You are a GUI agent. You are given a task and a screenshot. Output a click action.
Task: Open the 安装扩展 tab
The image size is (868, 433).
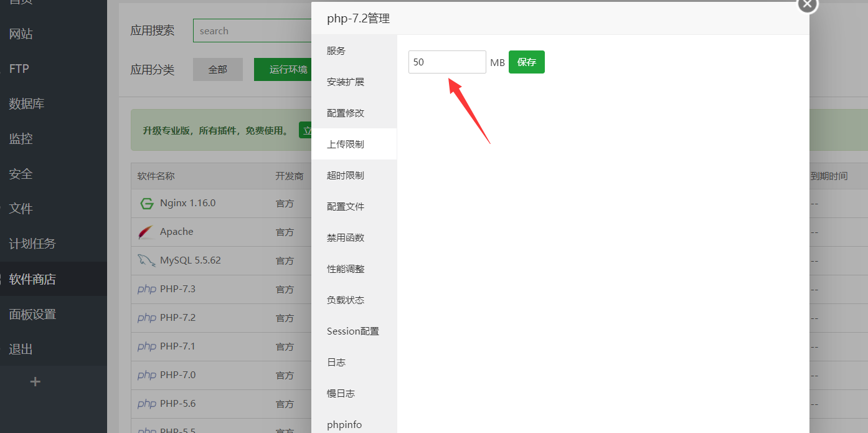point(346,82)
